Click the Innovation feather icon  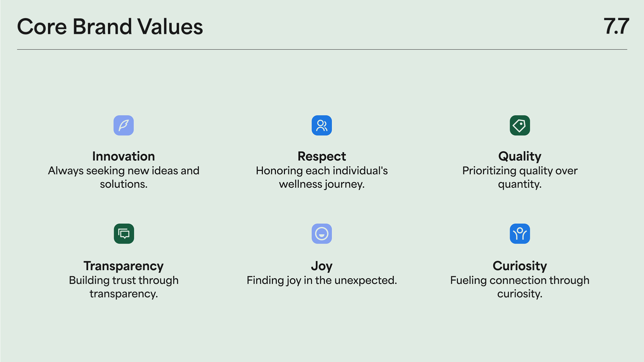tap(123, 125)
